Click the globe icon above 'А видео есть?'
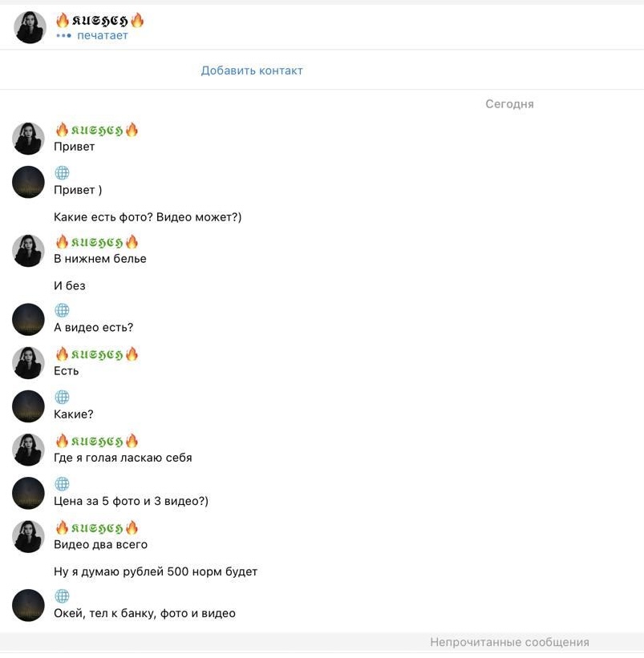This screenshot has height=658, width=644. point(62,310)
